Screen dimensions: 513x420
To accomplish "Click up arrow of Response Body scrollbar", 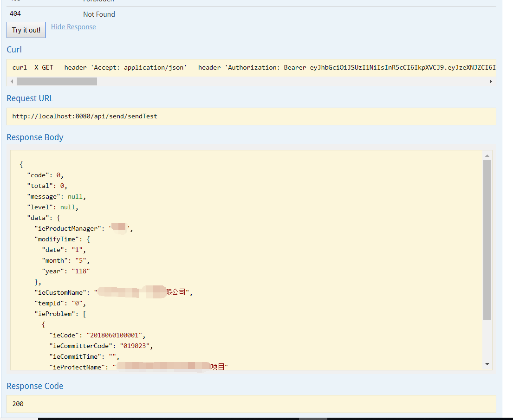I will click(487, 156).
